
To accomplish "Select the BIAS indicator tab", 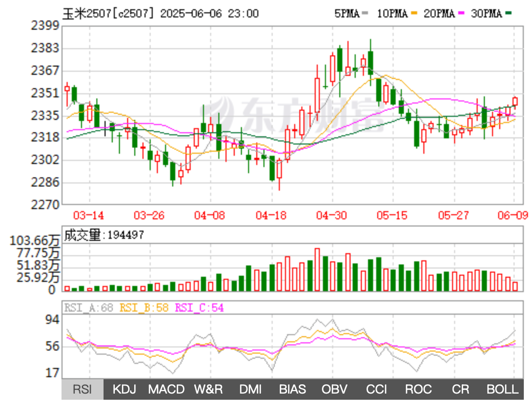I will tap(292, 389).
